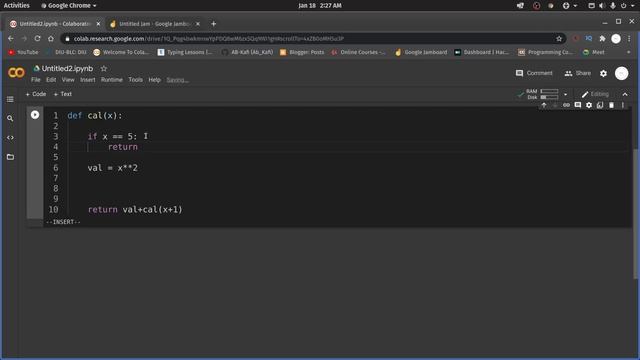640x360 pixels.
Task: Open the File menu
Action: (36, 80)
